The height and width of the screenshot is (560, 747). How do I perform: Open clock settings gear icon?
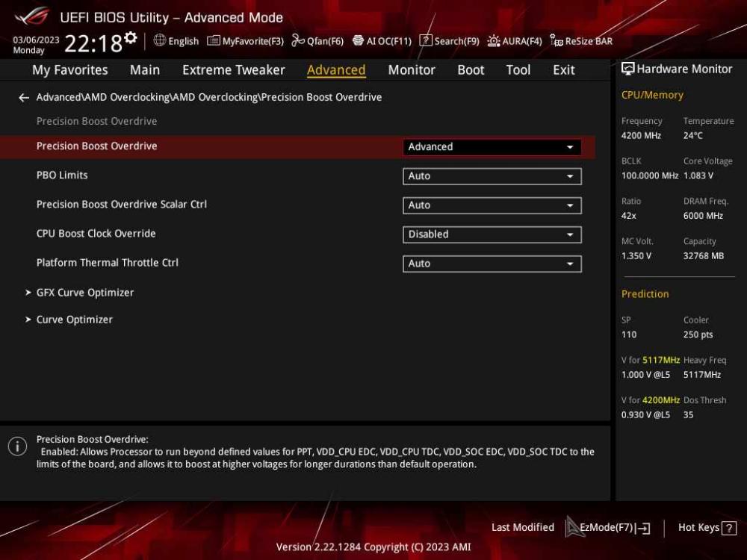(x=131, y=37)
